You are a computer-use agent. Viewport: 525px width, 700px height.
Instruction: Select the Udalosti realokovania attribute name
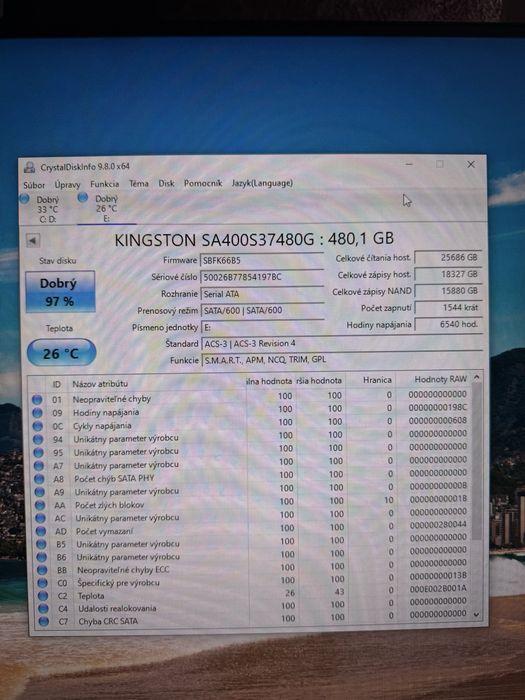(x=117, y=608)
